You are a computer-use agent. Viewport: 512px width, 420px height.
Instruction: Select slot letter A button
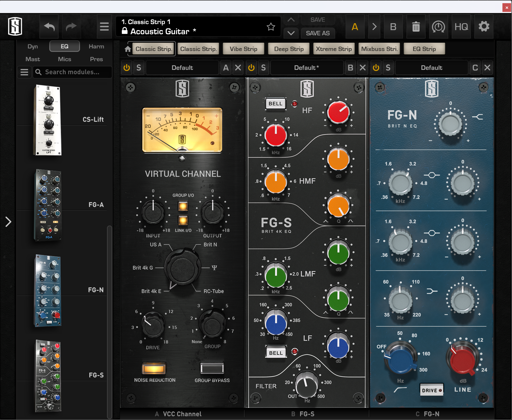point(226,68)
